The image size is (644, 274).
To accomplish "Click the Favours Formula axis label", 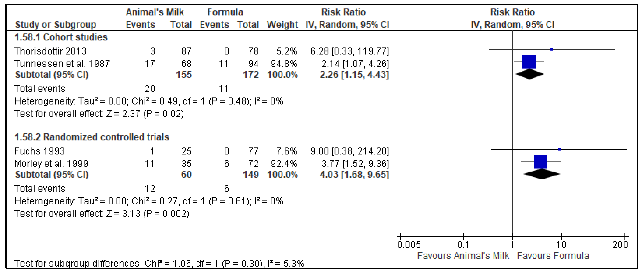I will [553, 256].
